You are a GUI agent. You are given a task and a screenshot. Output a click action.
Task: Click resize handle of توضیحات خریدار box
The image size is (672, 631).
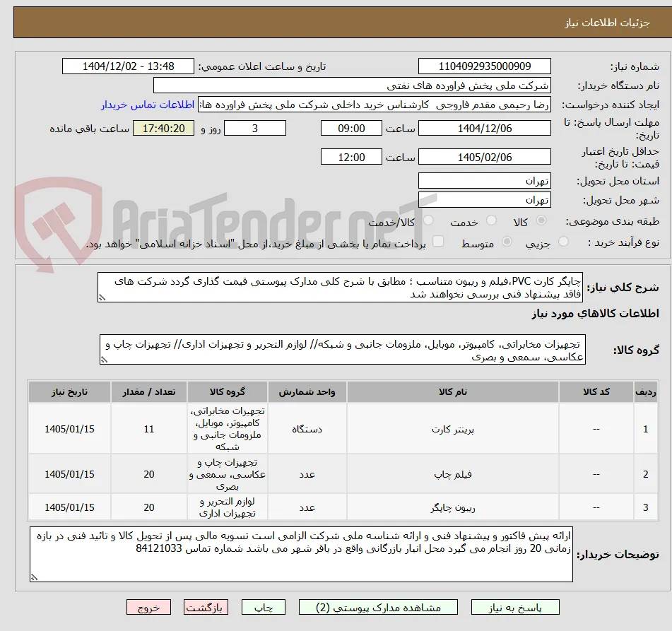(34, 577)
